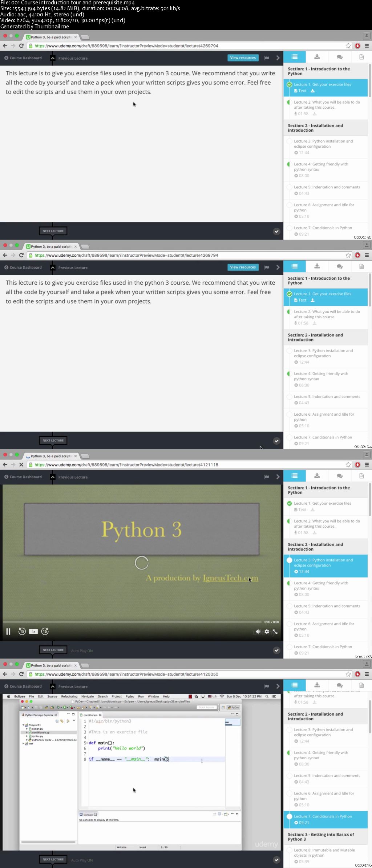Click NEXT LECTURE in the 00:00:50 frame

pos(53,231)
